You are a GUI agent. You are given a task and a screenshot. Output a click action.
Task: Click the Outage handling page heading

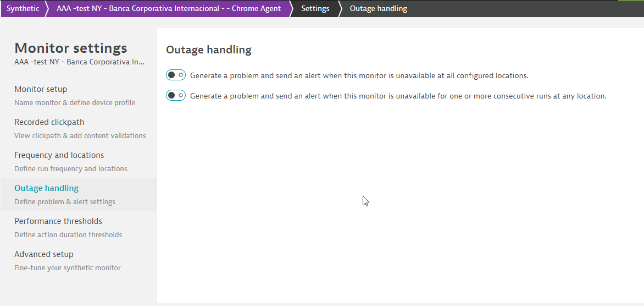coord(208,50)
